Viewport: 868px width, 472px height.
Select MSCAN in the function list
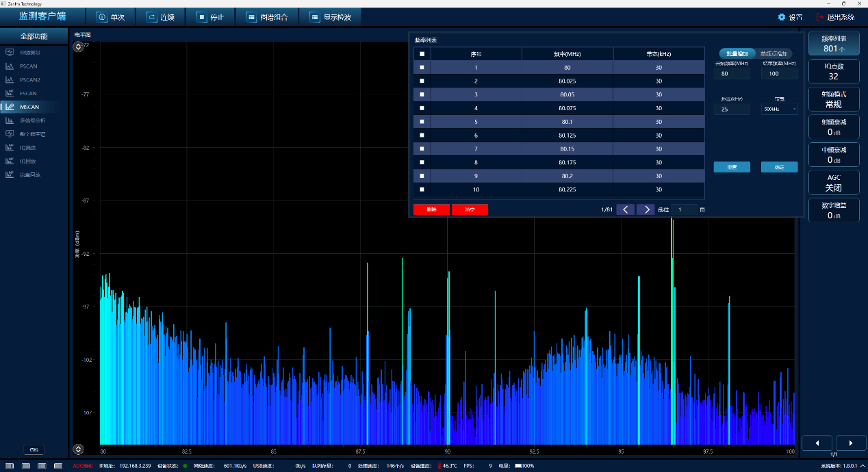click(x=29, y=107)
